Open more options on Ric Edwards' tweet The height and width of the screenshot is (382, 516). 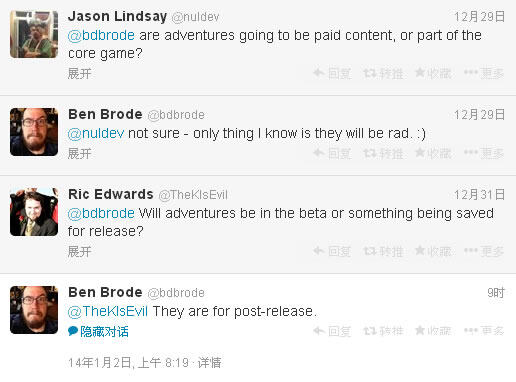click(484, 251)
